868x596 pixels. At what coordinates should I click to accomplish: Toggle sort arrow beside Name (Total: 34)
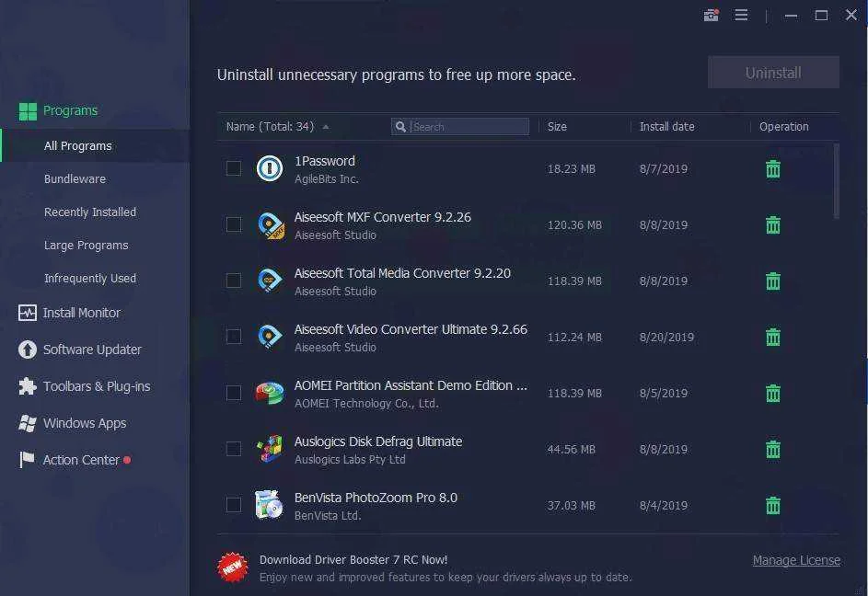[x=326, y=127]
